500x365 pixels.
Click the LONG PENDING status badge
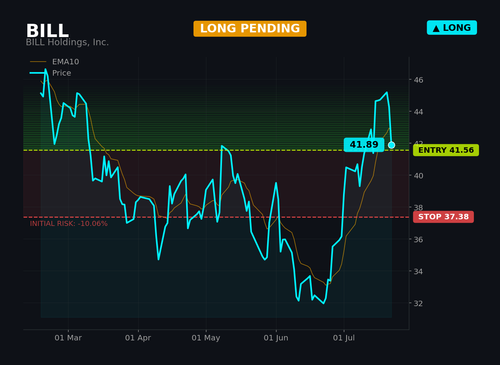click(x=250, y=29)
